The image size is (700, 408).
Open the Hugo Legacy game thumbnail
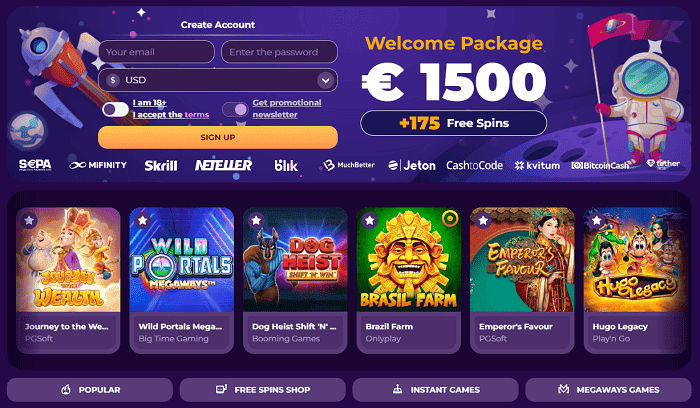click(x=635, y=260)
